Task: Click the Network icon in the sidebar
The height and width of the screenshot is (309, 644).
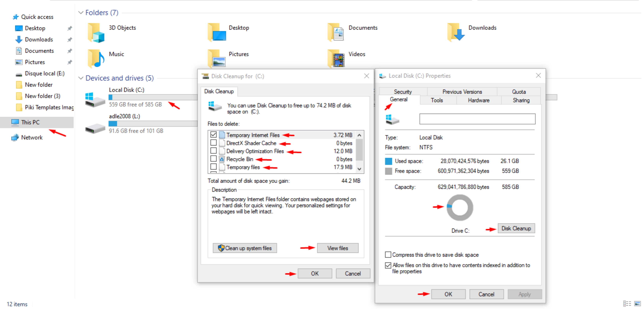Action: (15, 137)
